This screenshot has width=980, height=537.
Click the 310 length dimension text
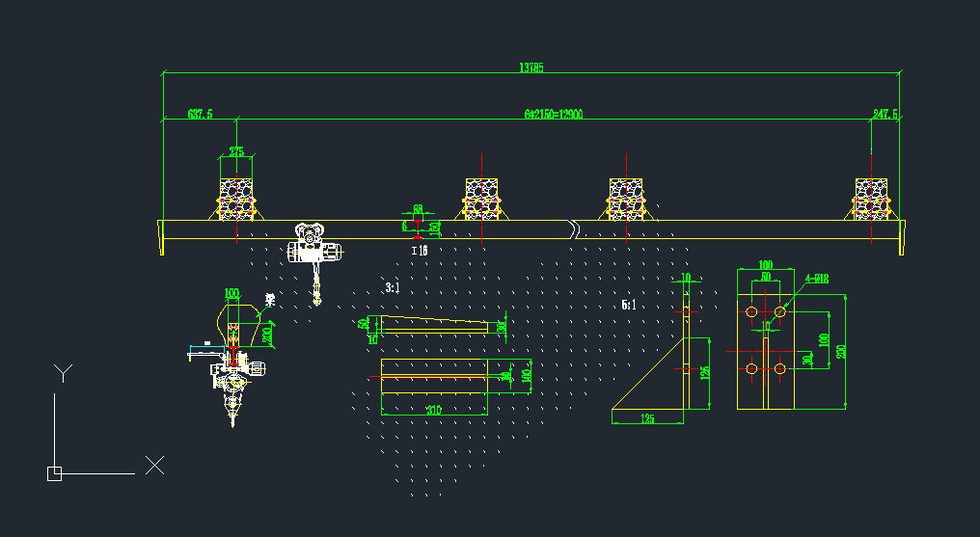(x=433, y=411)
